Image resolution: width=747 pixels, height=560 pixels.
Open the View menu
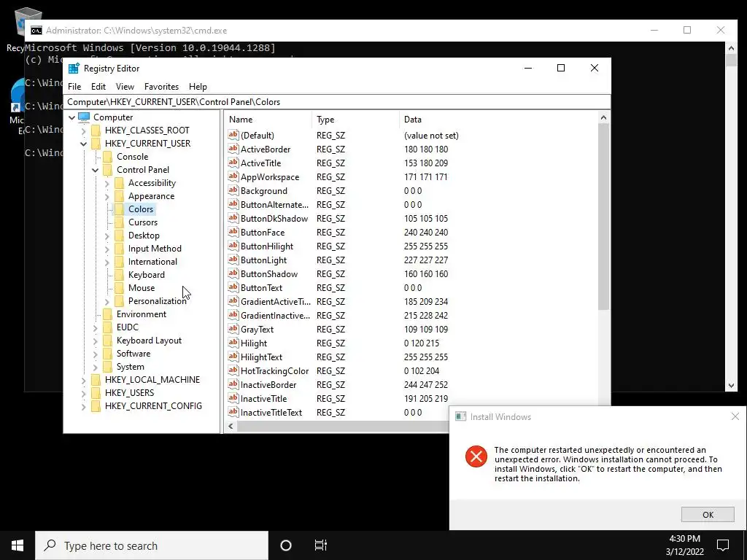coord(125,87)
